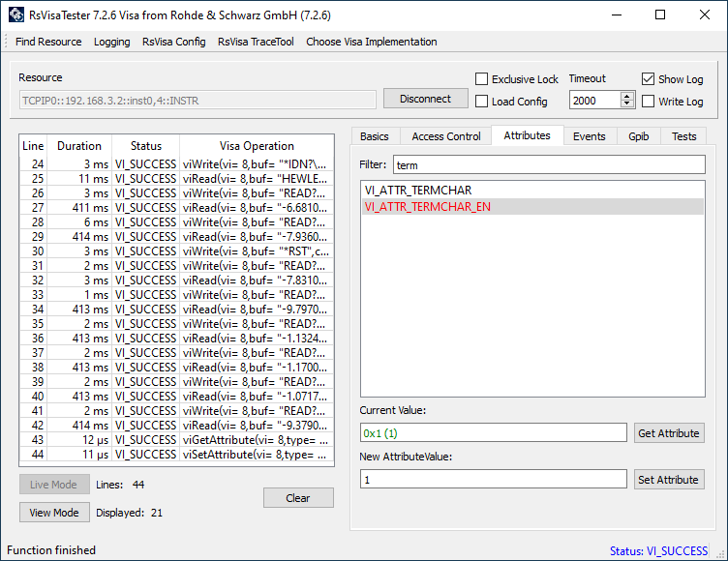
Task: Open the Gpib tab
Action: pos(638,136)
